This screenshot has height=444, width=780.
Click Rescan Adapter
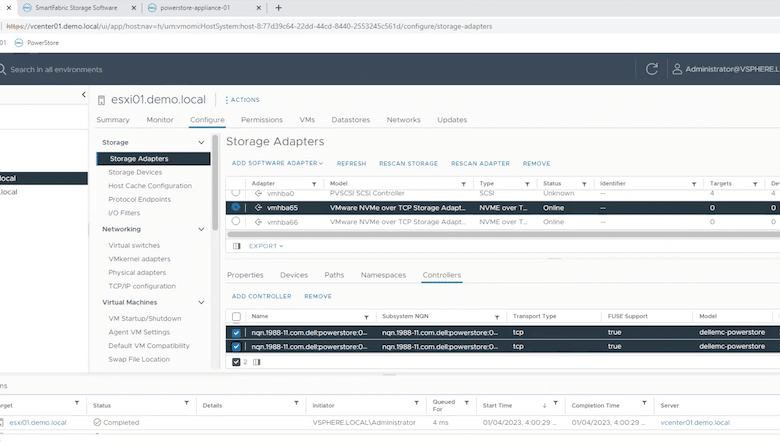[x=480, y=164]
